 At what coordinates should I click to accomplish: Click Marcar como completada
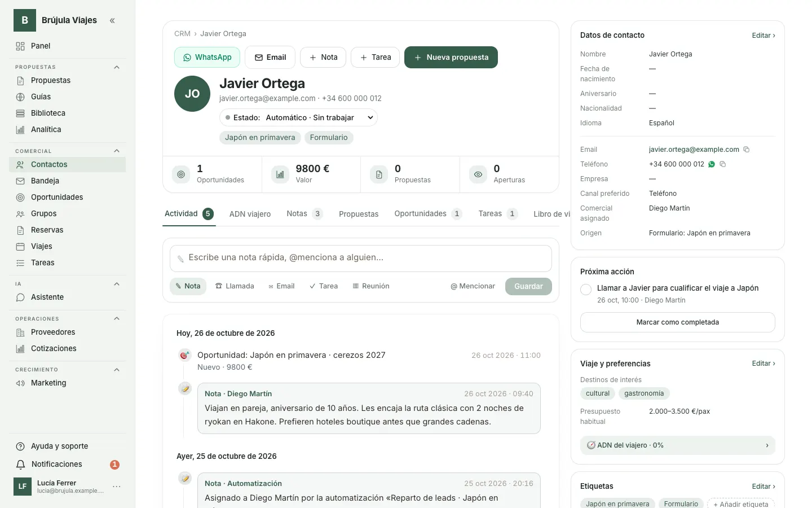point(678,322)
